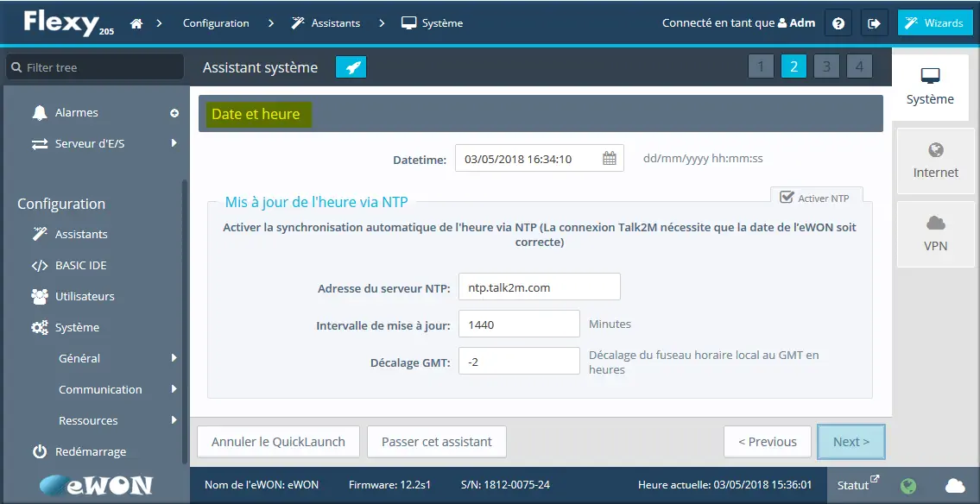Focus the Datetime input field

click(x=540, y=159)
